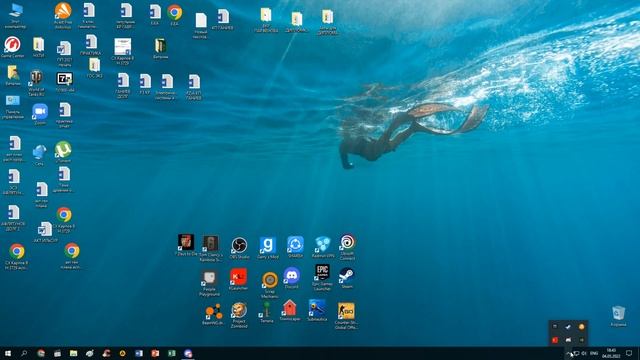Select the Scrap Mechanic desktop icon
640x360 pixels.
(x=269, y=285)
